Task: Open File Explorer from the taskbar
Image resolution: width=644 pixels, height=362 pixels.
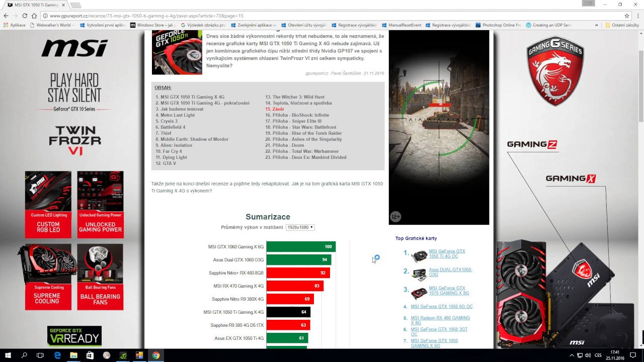Action: coord(73,355)
